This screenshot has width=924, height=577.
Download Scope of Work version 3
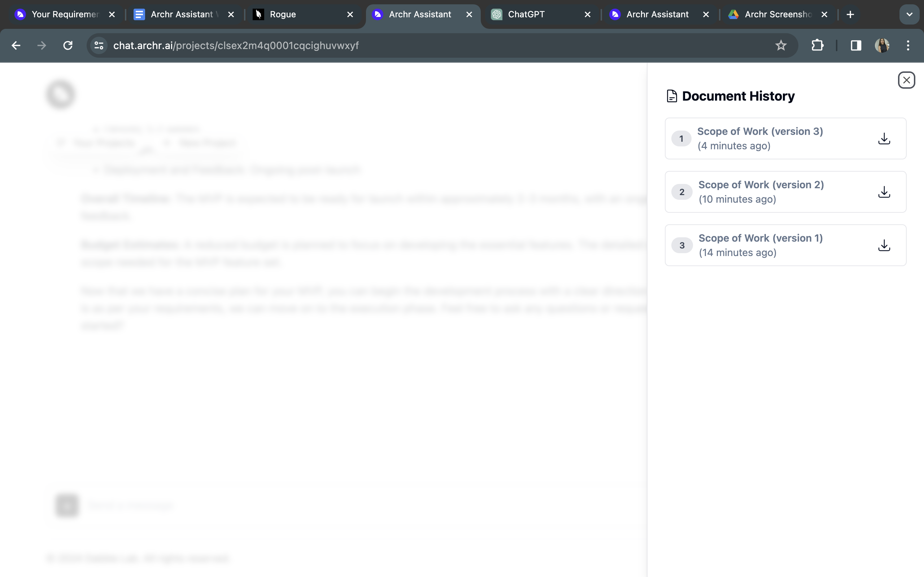[884, 138]
